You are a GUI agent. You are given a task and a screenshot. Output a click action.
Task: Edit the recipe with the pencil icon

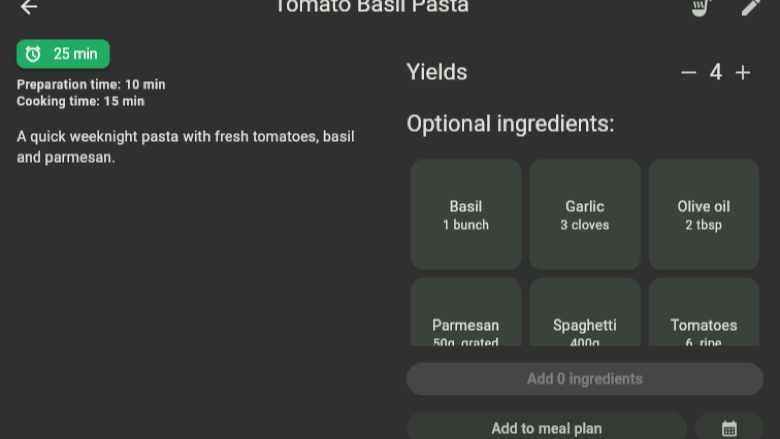tap(750, 7)
